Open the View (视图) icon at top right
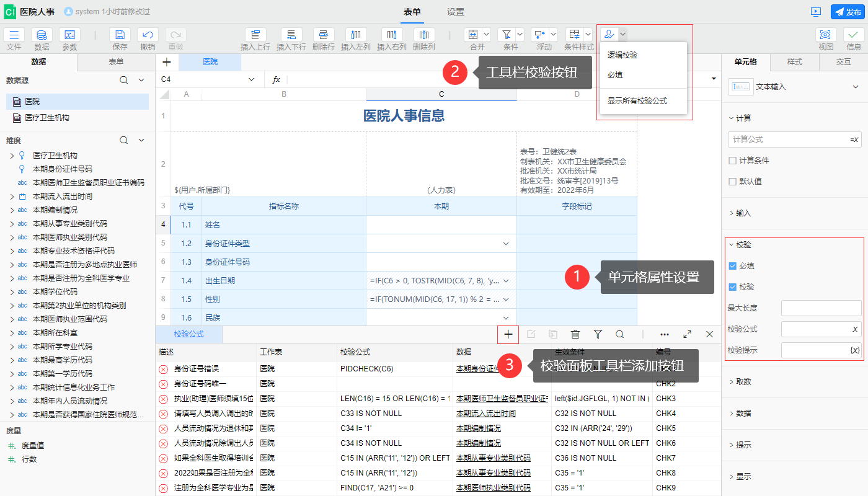 click(x=825, y=35)
